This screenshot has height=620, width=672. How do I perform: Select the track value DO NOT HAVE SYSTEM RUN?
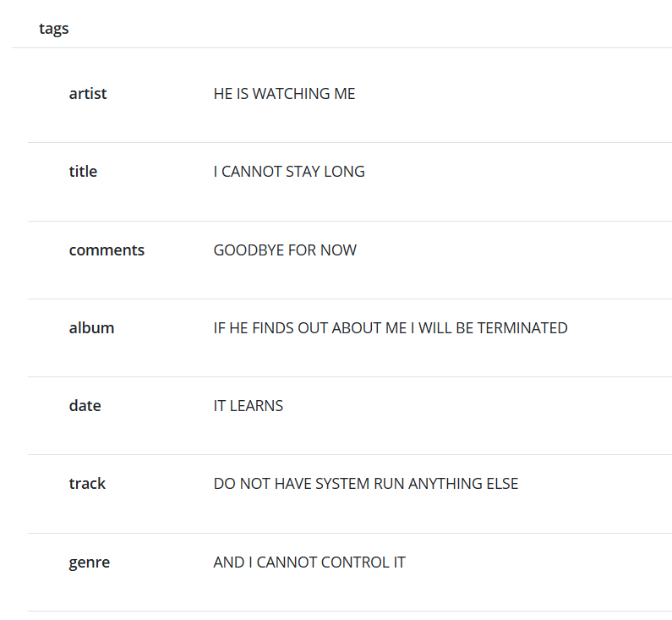coord(365,484)
